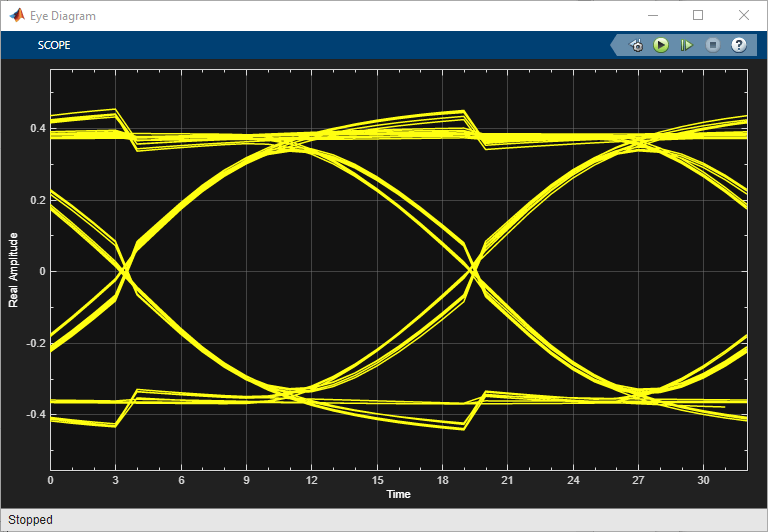This screenshot has height=532, width=768.
Task: Minimize the Eye Diagram window
Action: 652,15
